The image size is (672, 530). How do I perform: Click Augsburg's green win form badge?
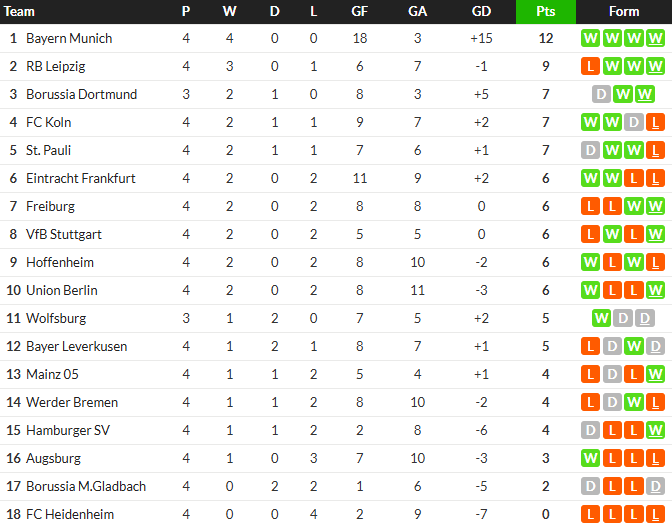click(590, 458)
